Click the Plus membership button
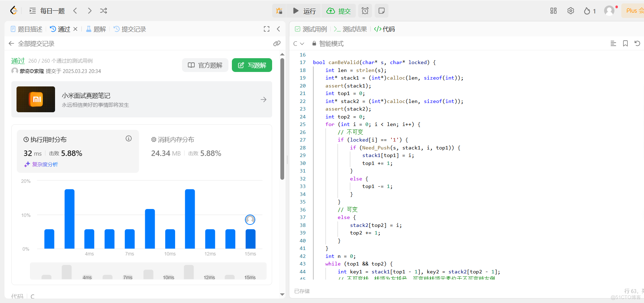Viewport: 644px width, 303px height. (x=633, y=11)
